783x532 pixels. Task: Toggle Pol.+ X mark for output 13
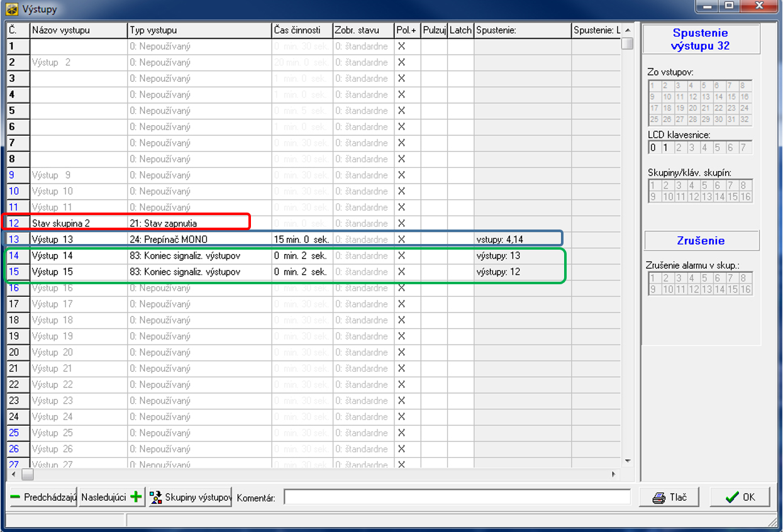[401, 240]
